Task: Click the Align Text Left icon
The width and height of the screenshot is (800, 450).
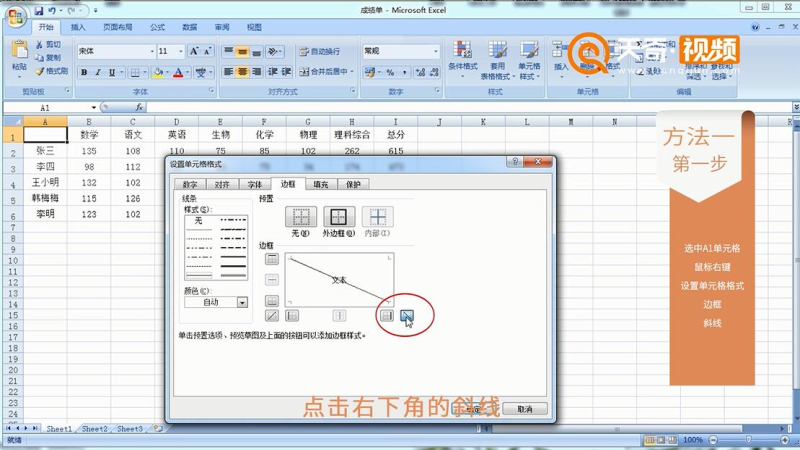Action: [229, 72]
